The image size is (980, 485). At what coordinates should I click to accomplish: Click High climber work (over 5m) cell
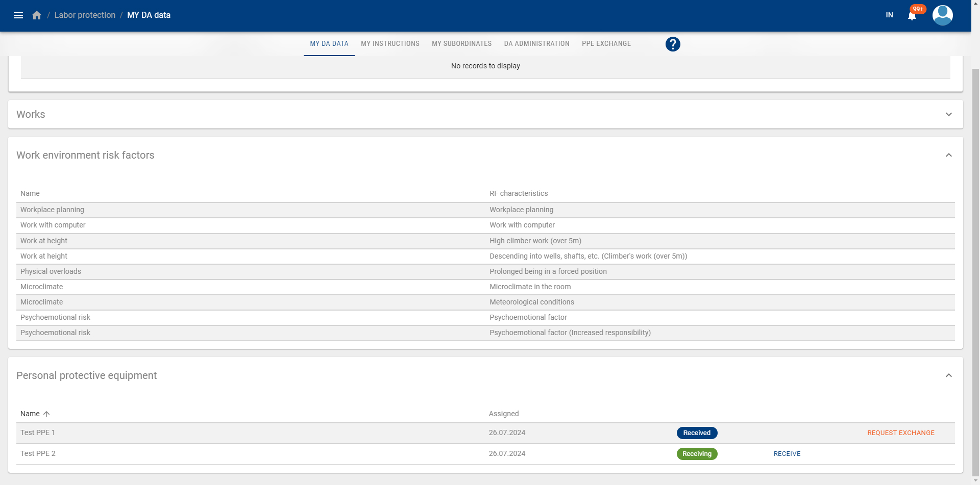pyautogui.click(x=535, y=241)
